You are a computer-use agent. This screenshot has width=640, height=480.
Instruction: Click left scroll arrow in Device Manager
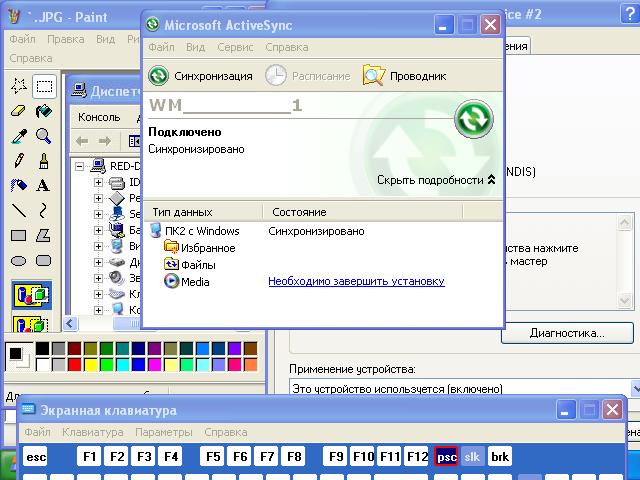pyautogui.click(x=70, y=324)
